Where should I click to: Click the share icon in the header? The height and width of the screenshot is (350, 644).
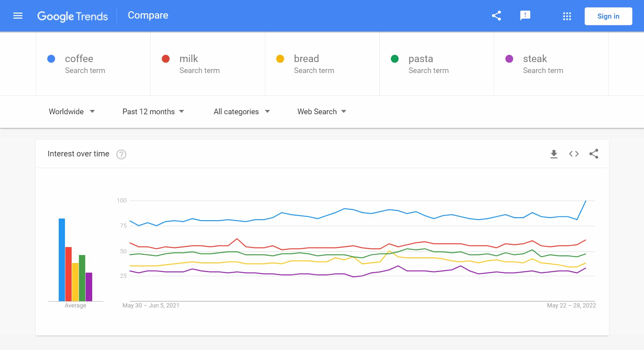click(x=496, y=16)
